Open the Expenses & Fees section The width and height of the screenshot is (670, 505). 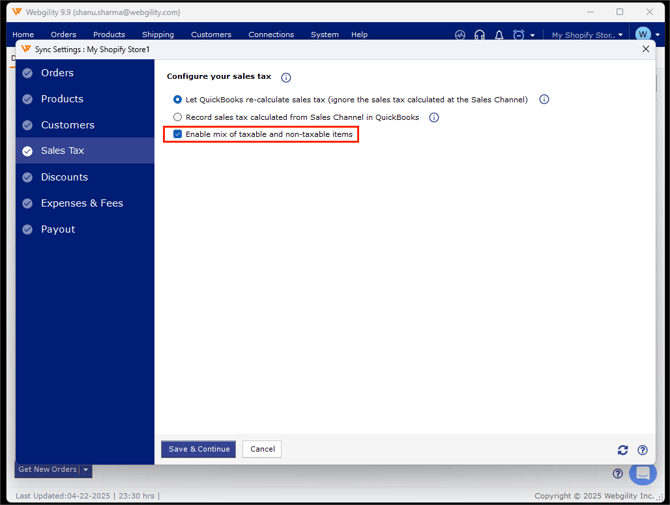click(x=82, y=203)
